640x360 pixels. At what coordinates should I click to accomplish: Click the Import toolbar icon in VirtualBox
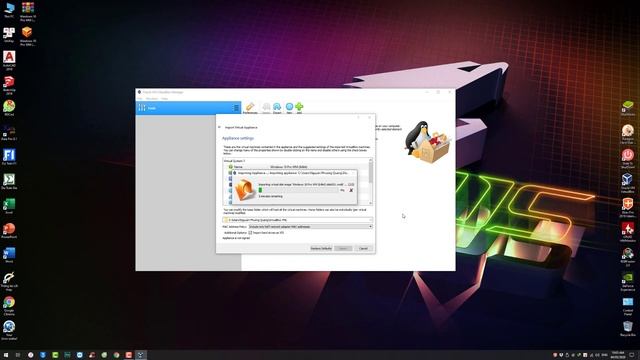click(266, 108)
